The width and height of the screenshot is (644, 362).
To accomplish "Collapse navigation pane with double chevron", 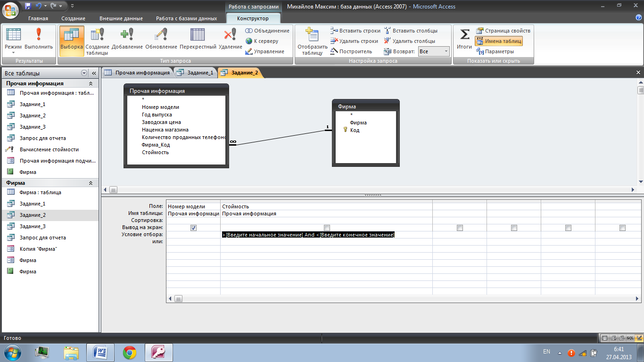I will [x=93, y=73].
